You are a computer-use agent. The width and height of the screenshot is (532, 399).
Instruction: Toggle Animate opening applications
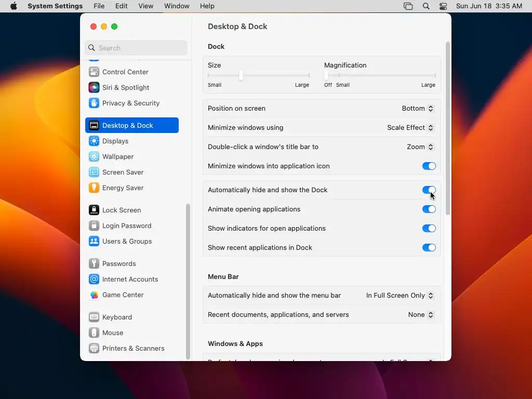(x=429, y=209)
